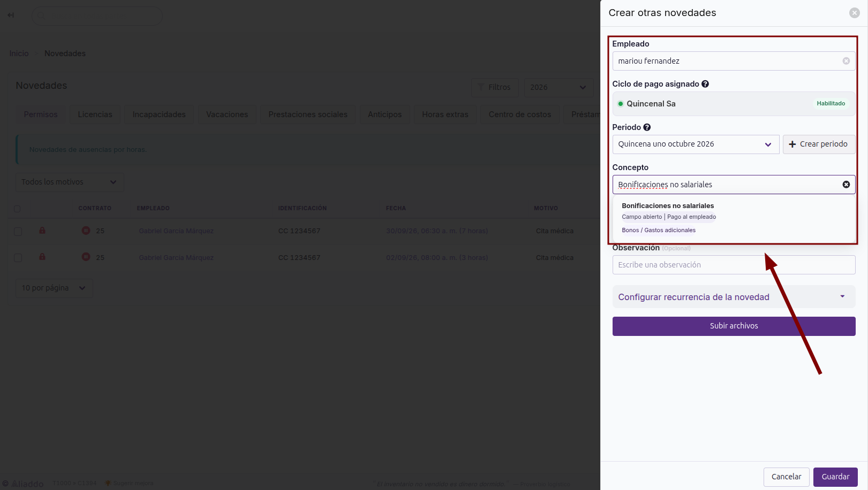Switch to the Incapacidades tab
Image resolution: width=868 pixels, height=490 pixels.
click(159, 114)
